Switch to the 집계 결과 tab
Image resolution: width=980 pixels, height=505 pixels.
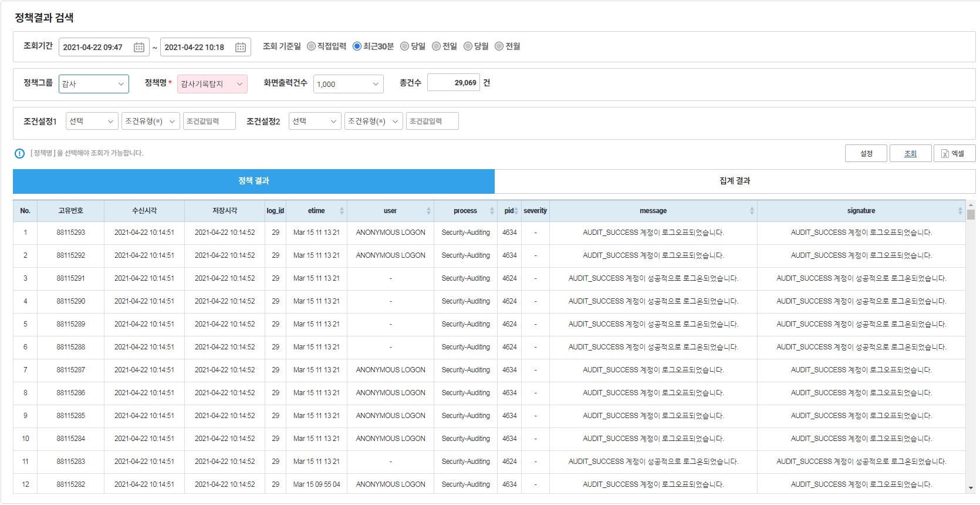735,181
